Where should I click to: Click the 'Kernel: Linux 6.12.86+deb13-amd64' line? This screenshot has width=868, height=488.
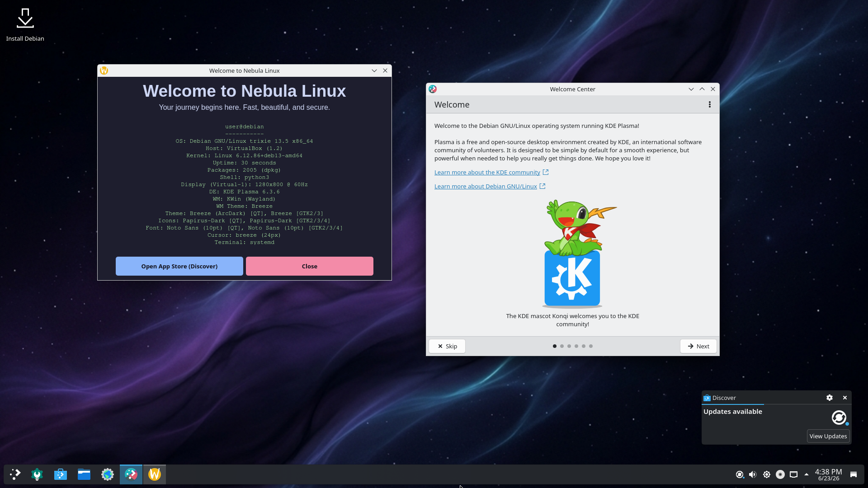click(x=244, y=155)
